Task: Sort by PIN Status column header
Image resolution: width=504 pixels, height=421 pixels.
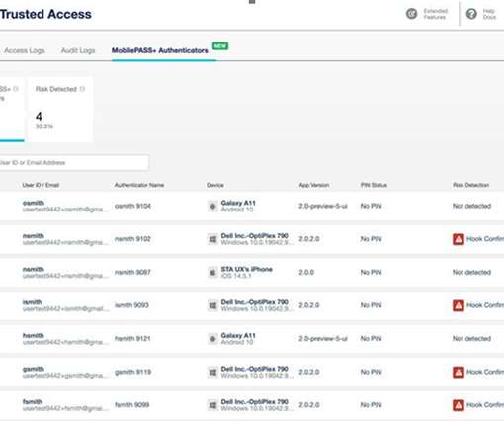Action: [374, 185]
